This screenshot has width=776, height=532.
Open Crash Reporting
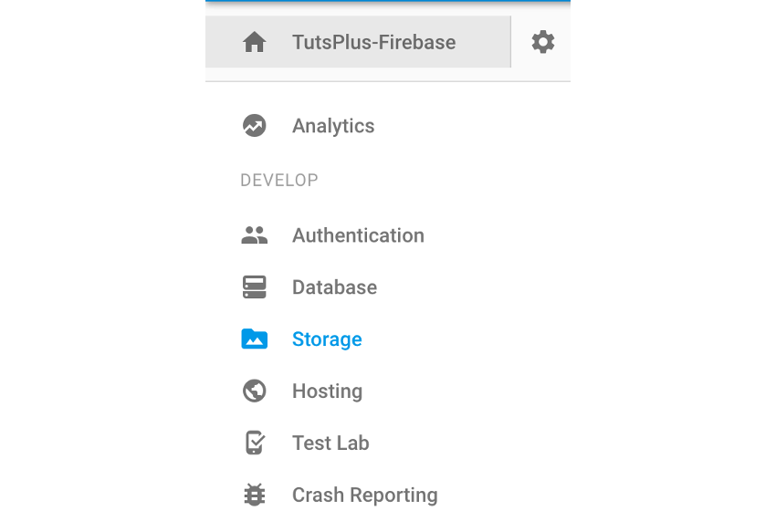[x=364, y=495]
